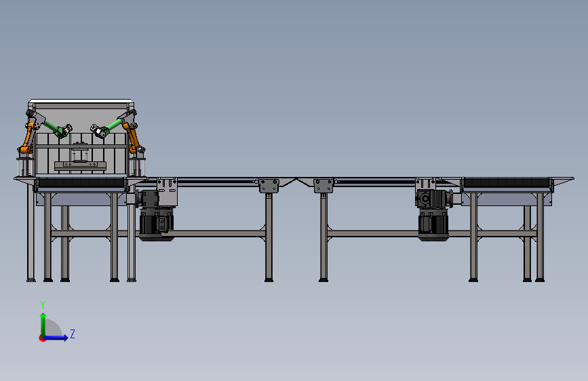
Task: Select the white top plate of the enclosure
Action: [81, 102]
